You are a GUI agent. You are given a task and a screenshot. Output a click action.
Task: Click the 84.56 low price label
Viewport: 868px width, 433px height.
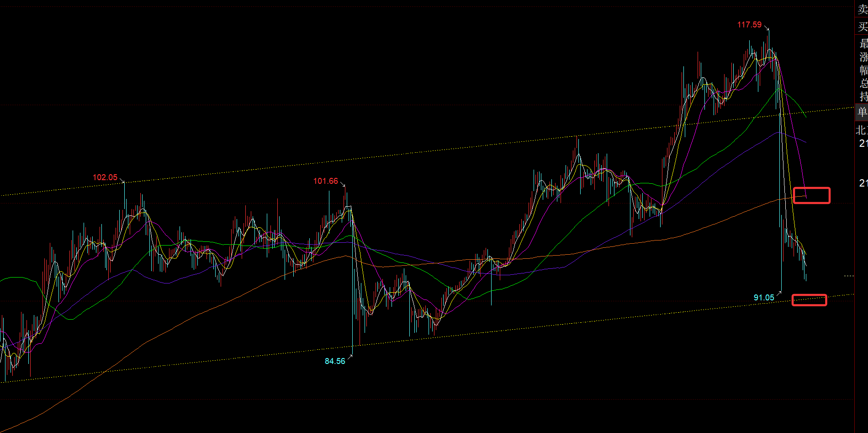(335, 361)
